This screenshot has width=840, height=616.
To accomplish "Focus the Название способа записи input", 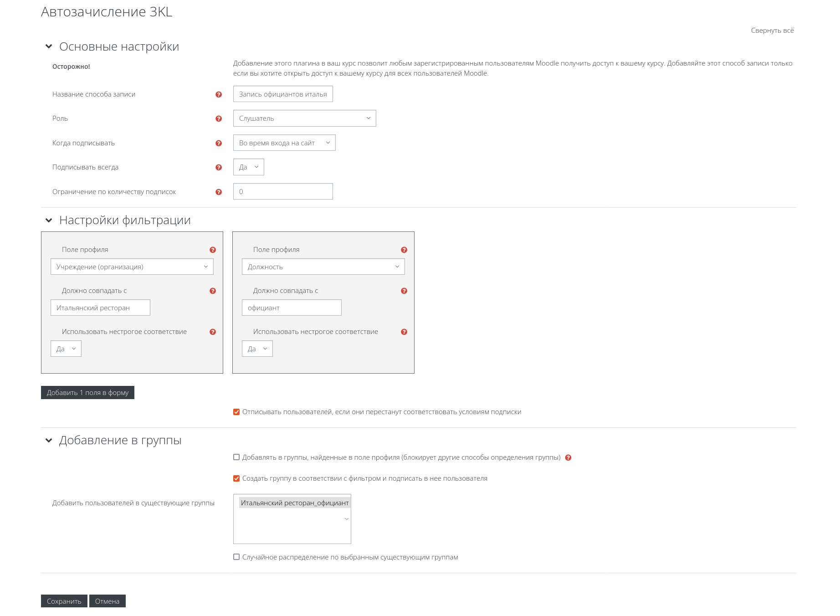I will [283, 94].
